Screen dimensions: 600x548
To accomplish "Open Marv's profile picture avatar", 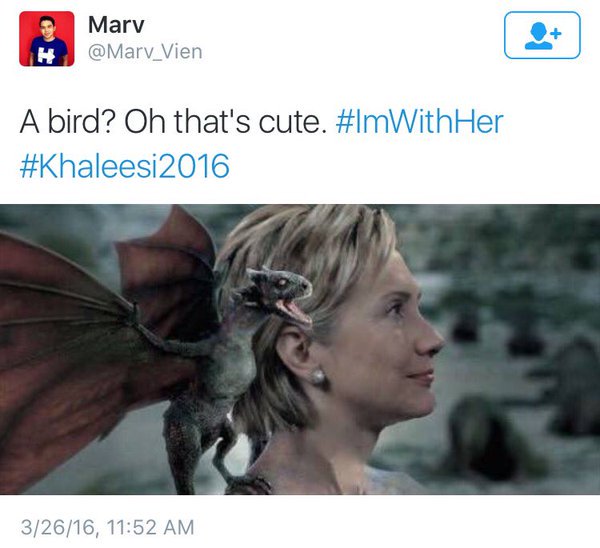I will click(47, 39).
